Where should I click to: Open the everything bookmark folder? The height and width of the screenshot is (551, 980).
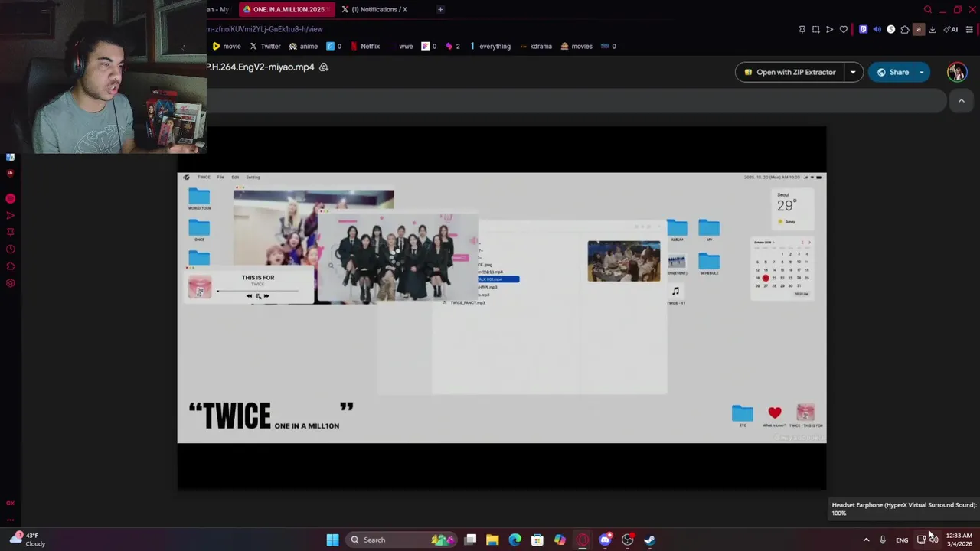[x=490, y=46]
